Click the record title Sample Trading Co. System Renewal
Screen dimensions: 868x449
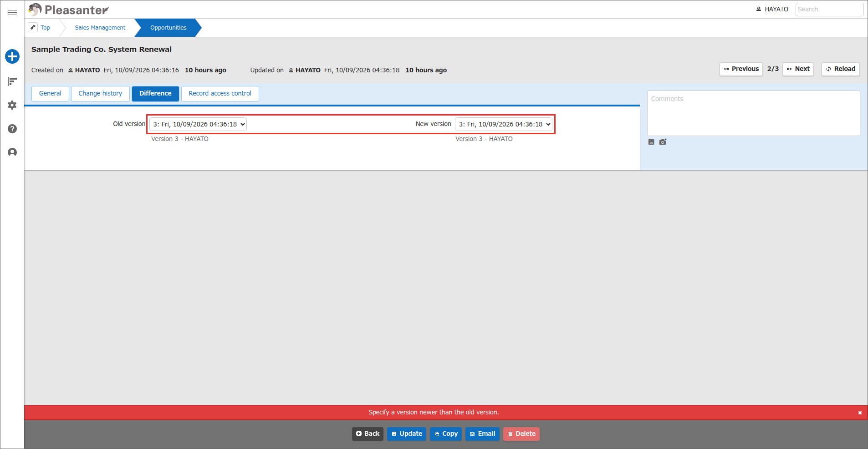[102, 50]
